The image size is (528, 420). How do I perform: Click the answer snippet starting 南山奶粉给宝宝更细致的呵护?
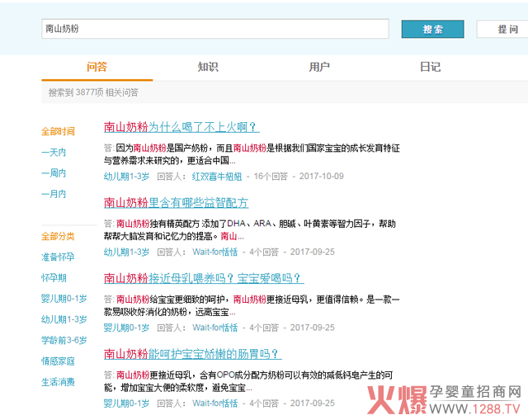tap(252, 305)
